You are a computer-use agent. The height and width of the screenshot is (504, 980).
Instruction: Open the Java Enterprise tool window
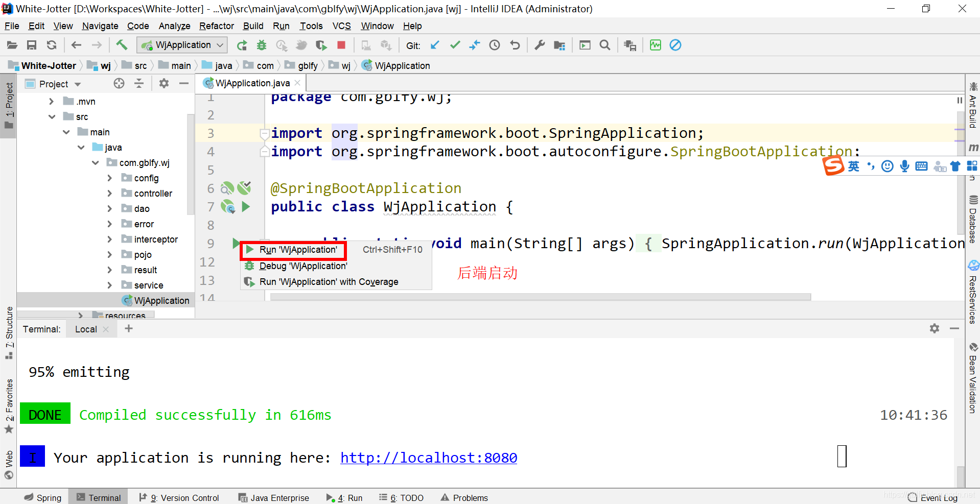point(274,498)
